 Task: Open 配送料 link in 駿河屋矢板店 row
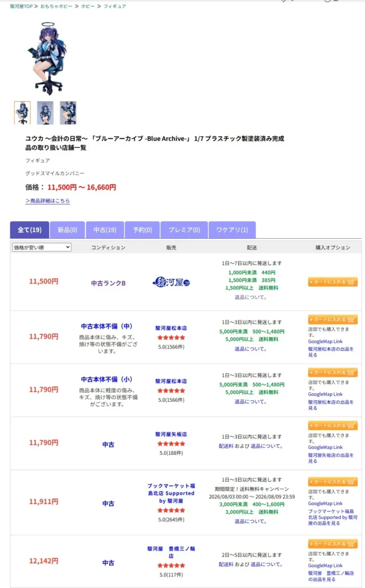pyautogui.click(x=226, y=446)
